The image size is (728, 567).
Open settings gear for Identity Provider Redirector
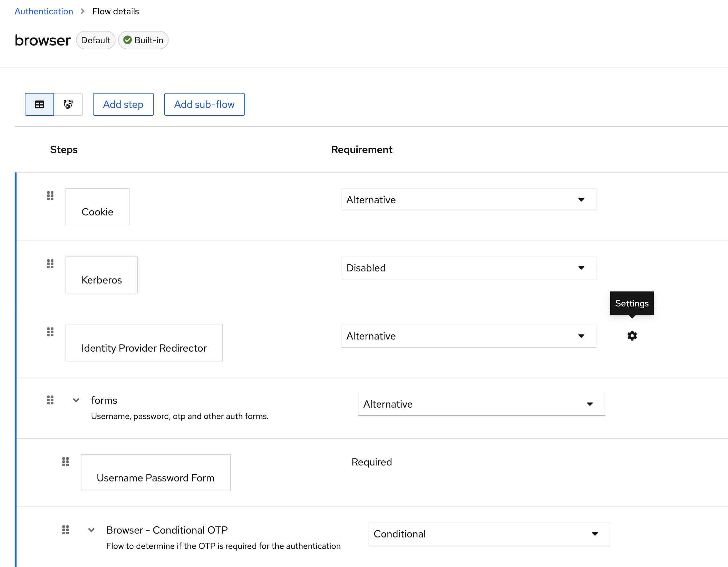632,336
